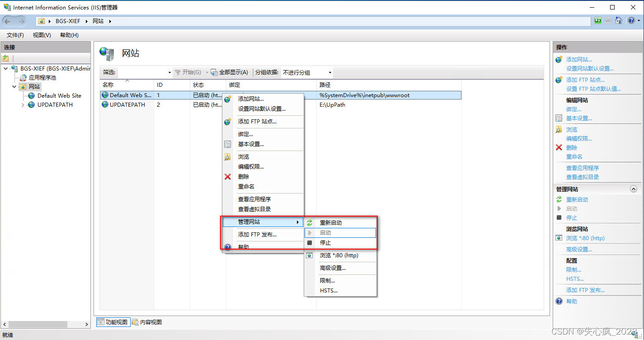Click the Basic Settings icon in context menu
Image resolution: width=644 pixels, height=340 pixels.
tap(228, 144)
